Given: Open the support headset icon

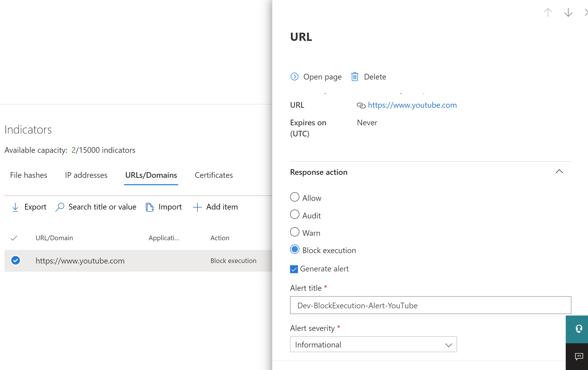Looking at the screenshot, I should [578, 329].
